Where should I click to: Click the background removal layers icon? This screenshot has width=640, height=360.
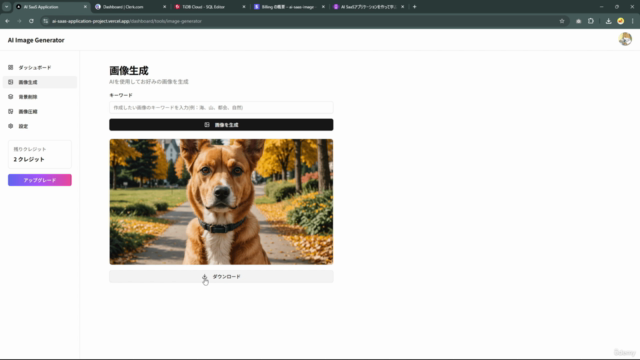pyautogui.click(x=11, y=97)
